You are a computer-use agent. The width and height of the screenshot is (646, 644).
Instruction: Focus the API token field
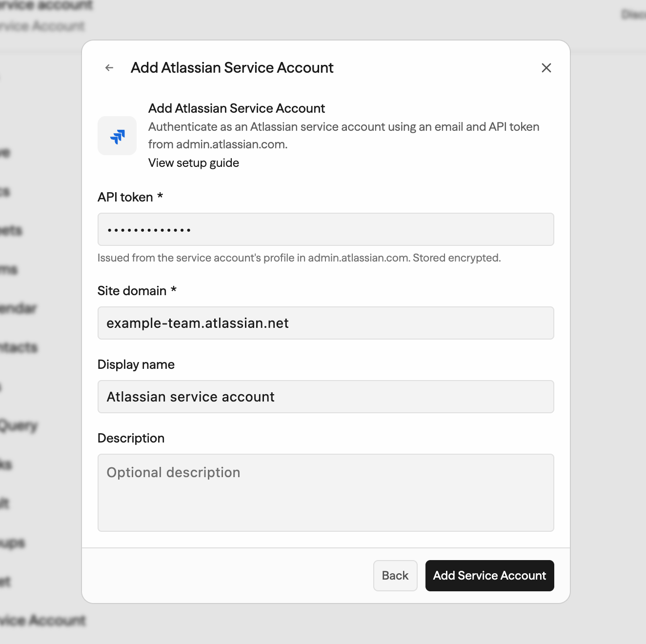(326, 229)
